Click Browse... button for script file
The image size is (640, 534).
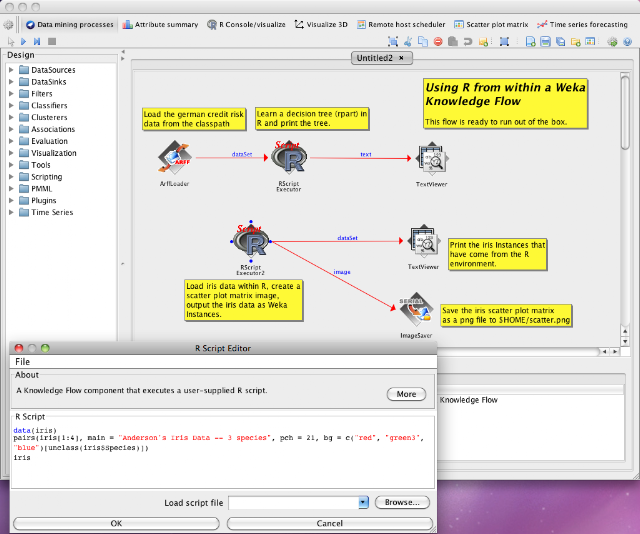click(402, 502)
